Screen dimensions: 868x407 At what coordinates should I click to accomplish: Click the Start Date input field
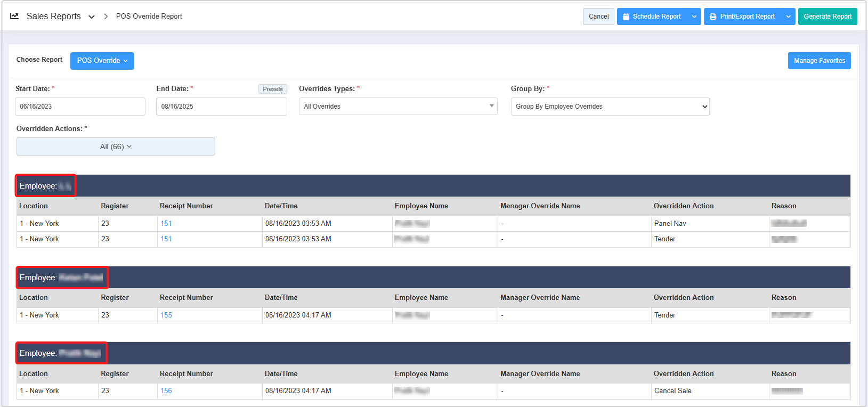coord(80,107)
